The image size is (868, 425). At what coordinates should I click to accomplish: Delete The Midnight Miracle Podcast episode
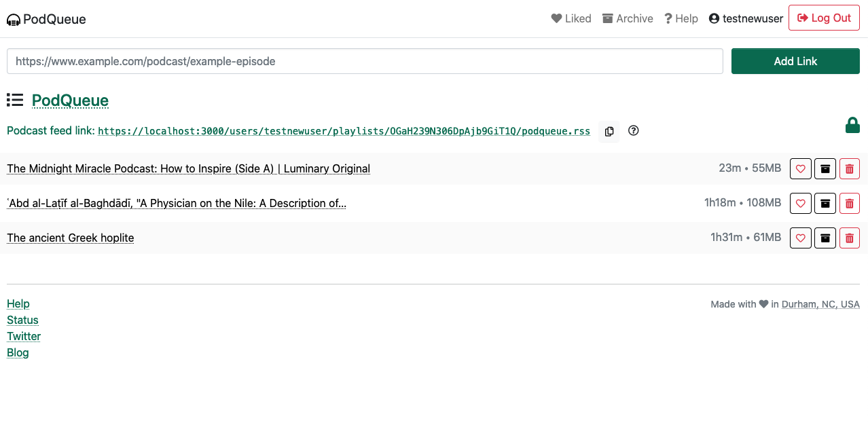[x=849, y=169]
